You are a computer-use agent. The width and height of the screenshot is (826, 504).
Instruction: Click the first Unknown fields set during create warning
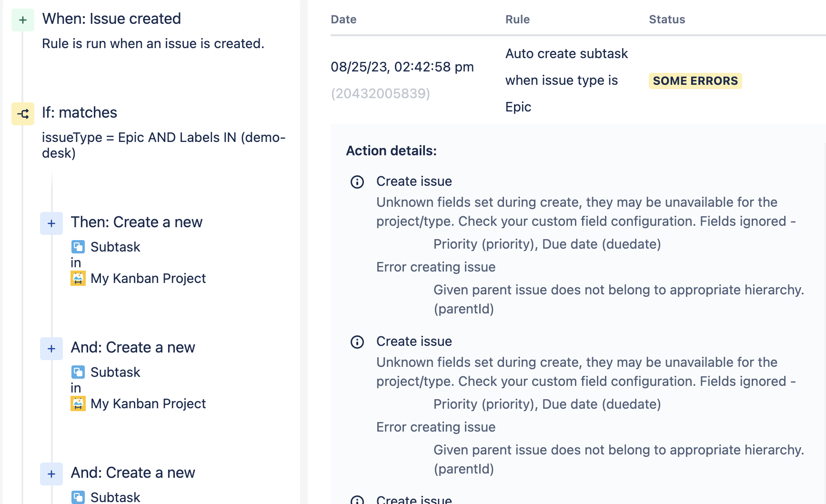(x=586, y=212)
